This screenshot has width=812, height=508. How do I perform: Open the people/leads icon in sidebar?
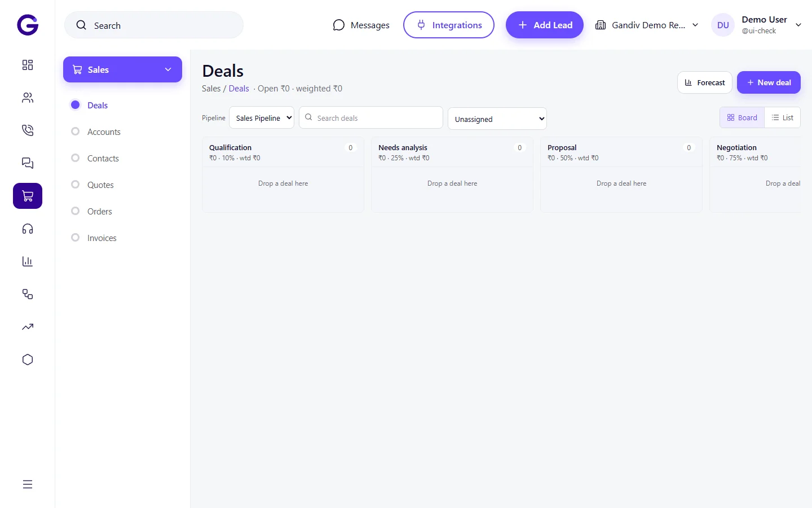(28, 98)
